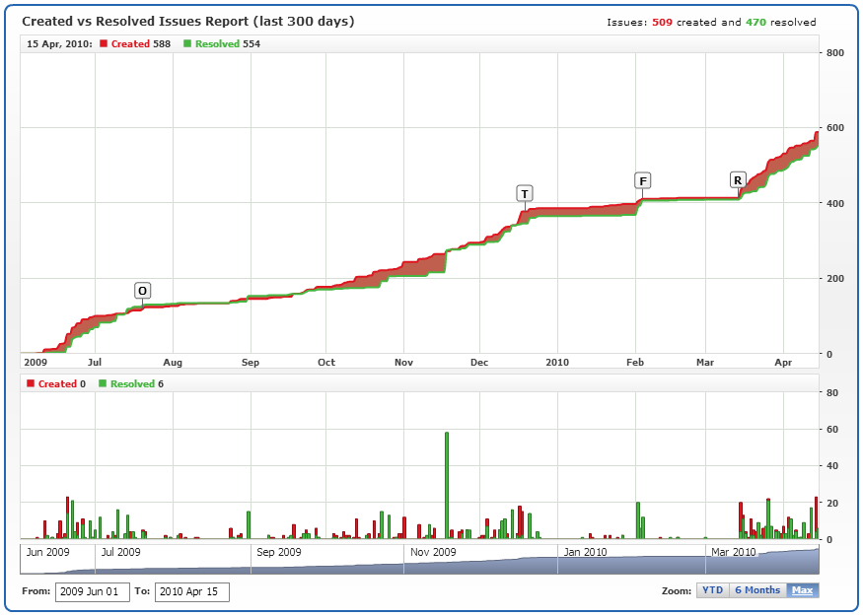Image resolution: width=863 pixels, height=616 pixels.
Task: Click the "R" event marker flag
Action: pos(738,179)
